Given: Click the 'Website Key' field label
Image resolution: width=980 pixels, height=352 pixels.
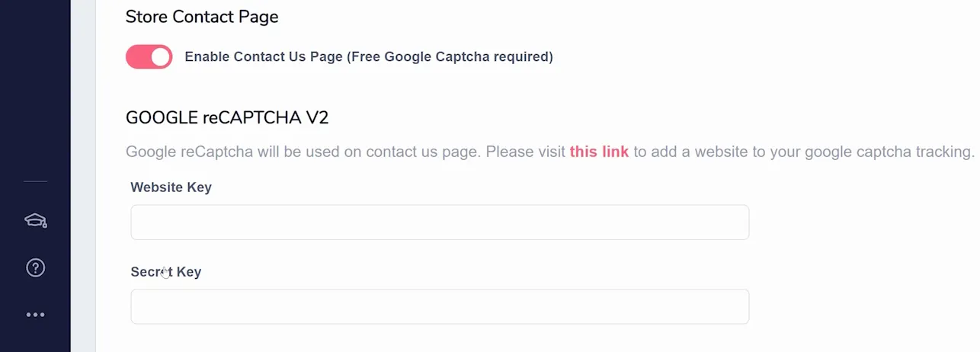Looking at the screenshot, I should pos(171,187).
